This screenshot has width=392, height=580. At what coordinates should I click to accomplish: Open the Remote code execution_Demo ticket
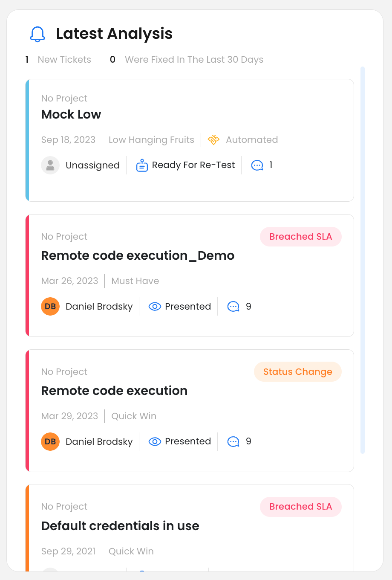point(138,256)
